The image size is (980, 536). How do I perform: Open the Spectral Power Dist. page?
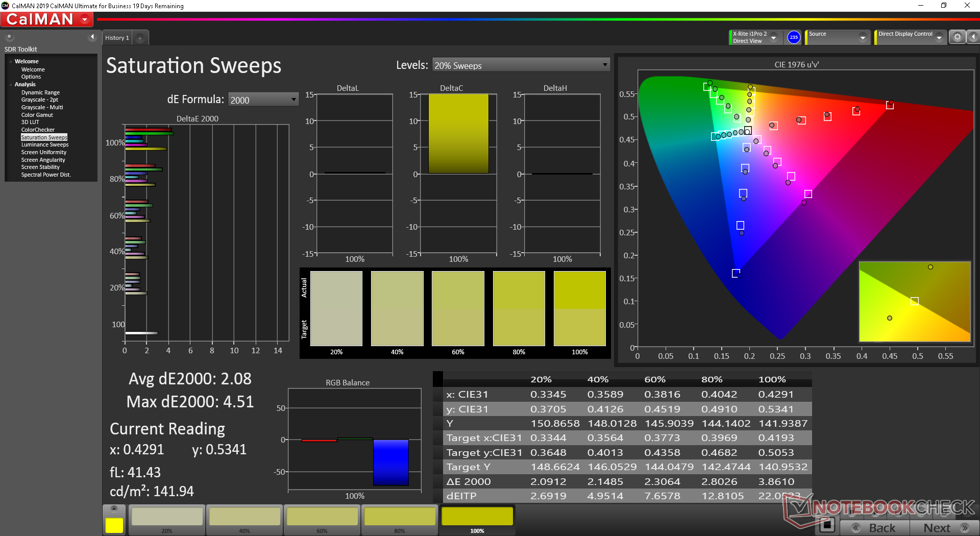(x=46, y=175)
